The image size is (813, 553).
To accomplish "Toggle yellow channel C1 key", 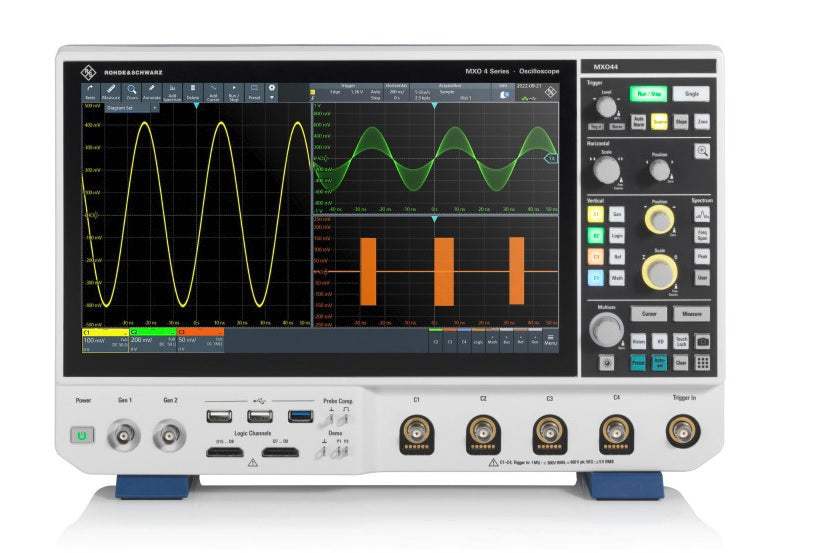I will [x=595, y=214].
